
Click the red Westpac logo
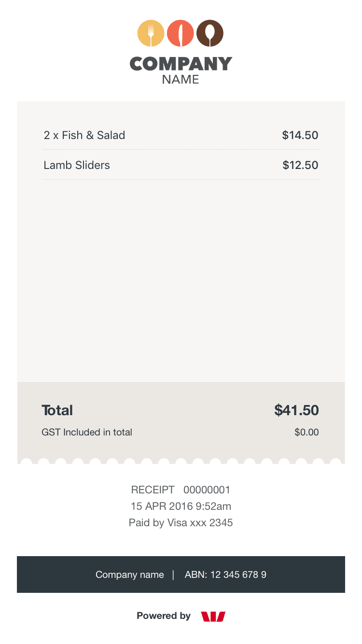[x=213, y=616]
